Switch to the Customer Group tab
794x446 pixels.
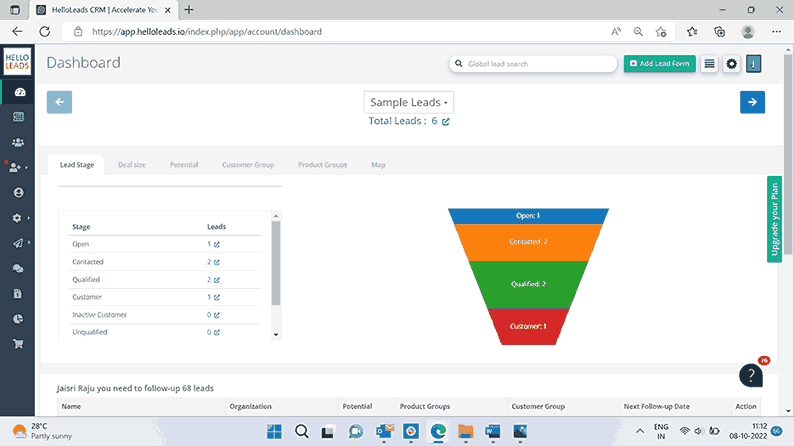(248, 164)
